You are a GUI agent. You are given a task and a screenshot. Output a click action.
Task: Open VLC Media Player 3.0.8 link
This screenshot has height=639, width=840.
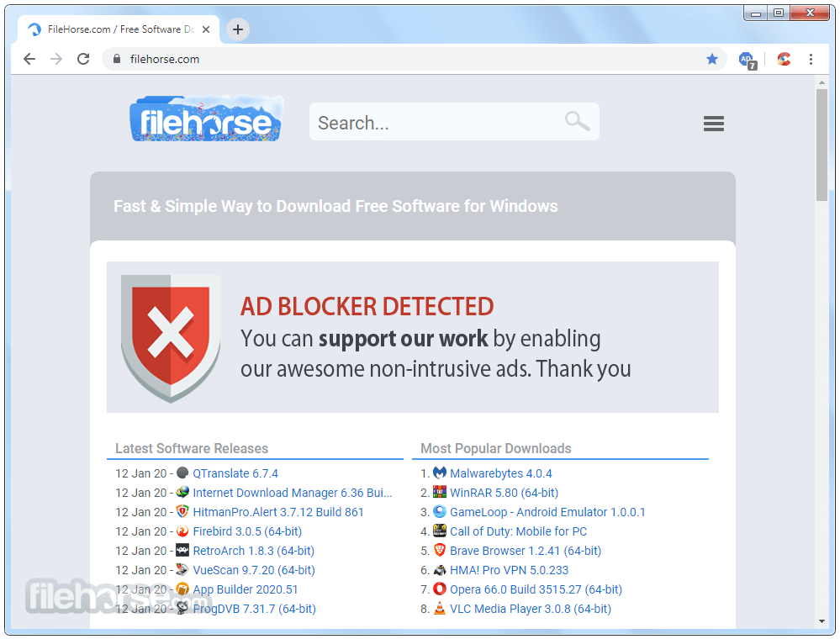[x=531, y=609]
